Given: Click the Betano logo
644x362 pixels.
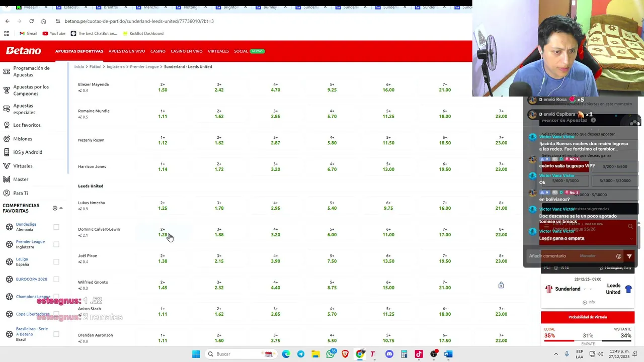Looking at the screenshot, I should (23, 51).
